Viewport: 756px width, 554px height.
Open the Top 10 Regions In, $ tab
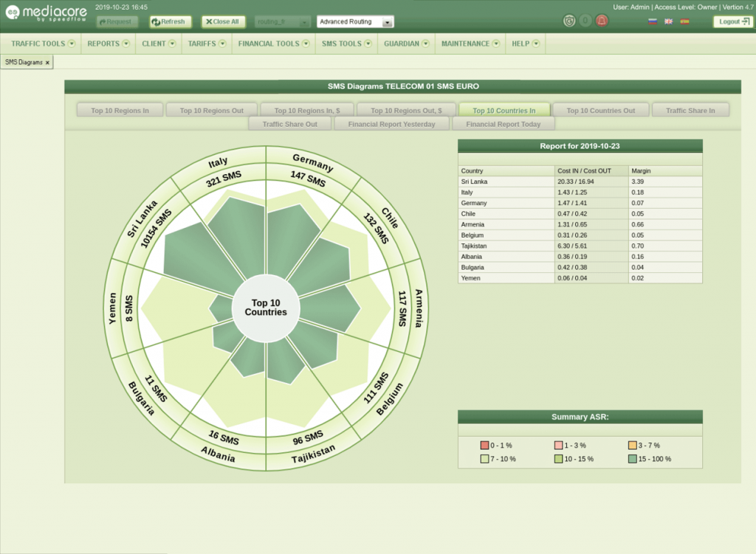(307, 111)
